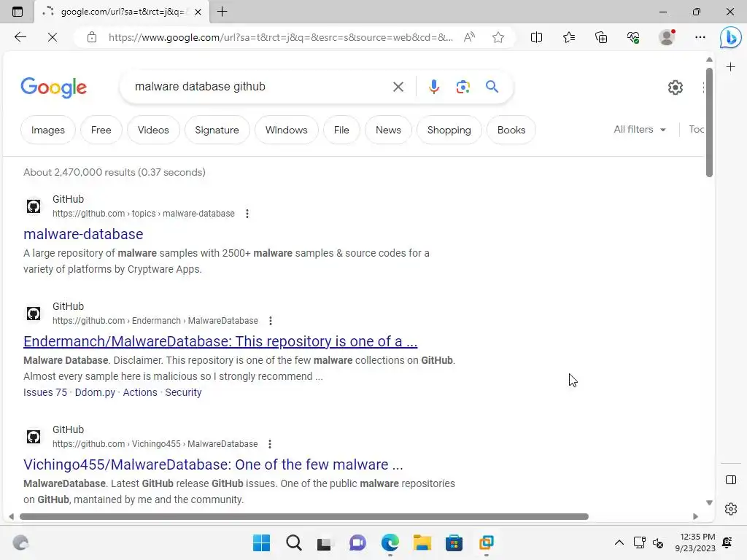Screen dimensions: 747x560
Task: Focus the Google search text field
Action: tap(258, 87)
